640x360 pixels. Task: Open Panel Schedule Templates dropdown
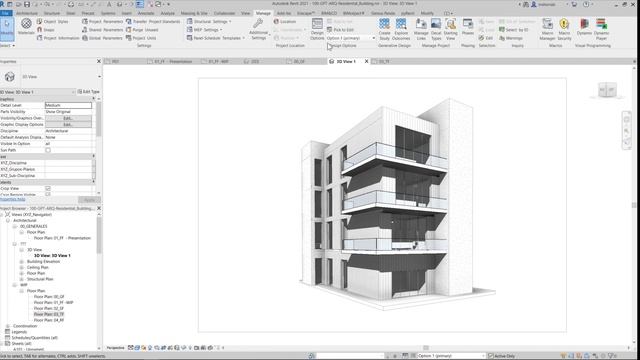pos(216,38)
